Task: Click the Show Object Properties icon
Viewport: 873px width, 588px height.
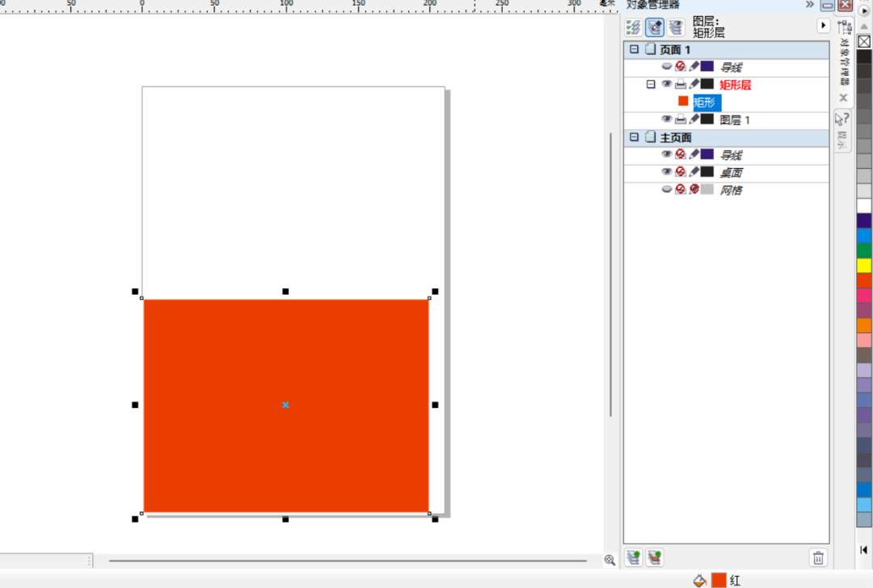Action: point(634,27)
